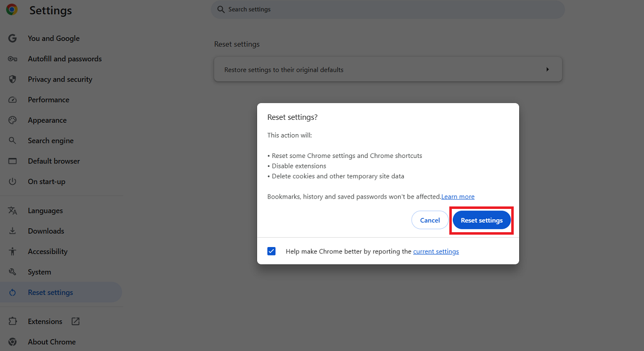The image size is (644, 351).
Task: Click the magnifier icon in the search settings bar
Action: (221, 9)
